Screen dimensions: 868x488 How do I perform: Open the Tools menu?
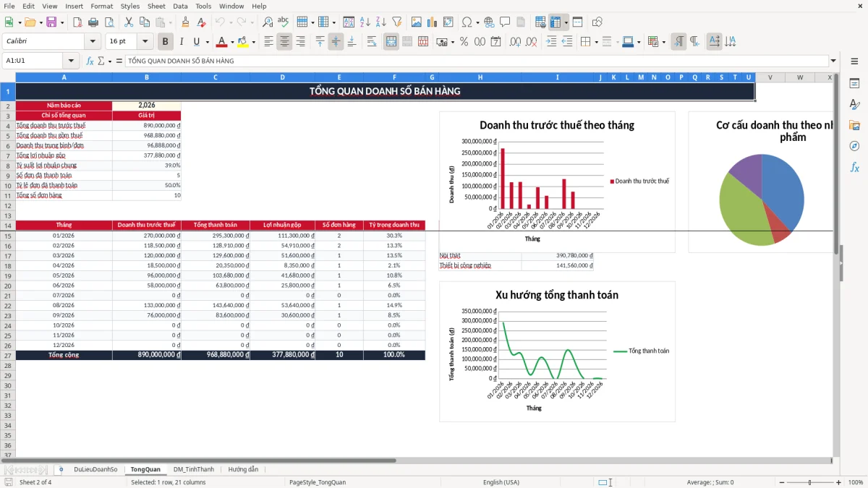coord(203,6)
